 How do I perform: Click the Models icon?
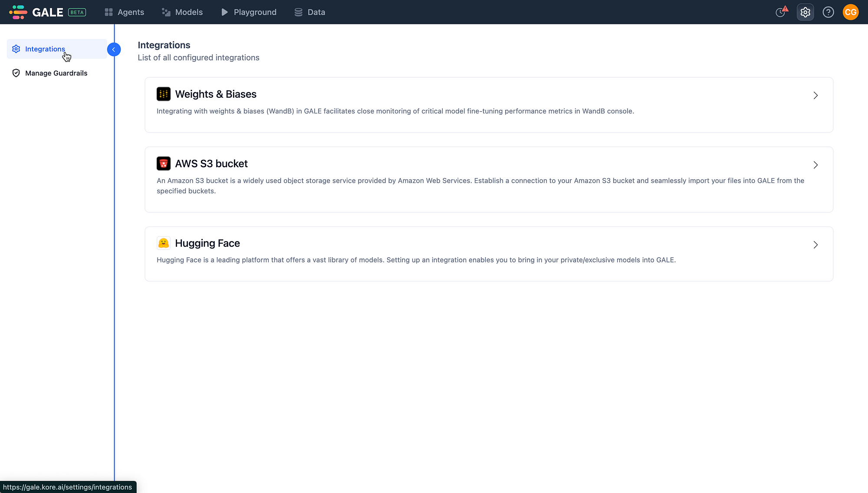point(166,12)
